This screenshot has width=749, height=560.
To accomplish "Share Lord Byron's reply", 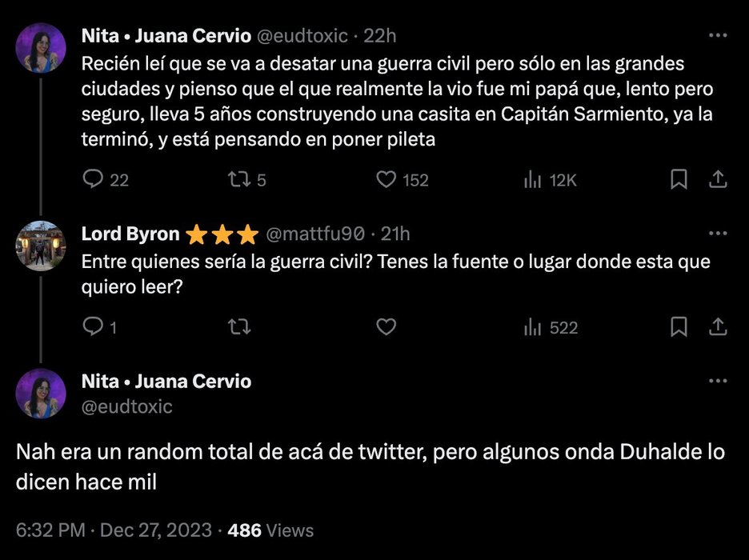I will (718, 327).
